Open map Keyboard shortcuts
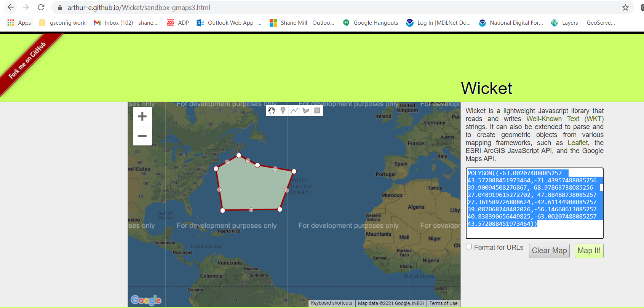Image resolution: width=644 pixels, height=308 pixels. [332, 303]
